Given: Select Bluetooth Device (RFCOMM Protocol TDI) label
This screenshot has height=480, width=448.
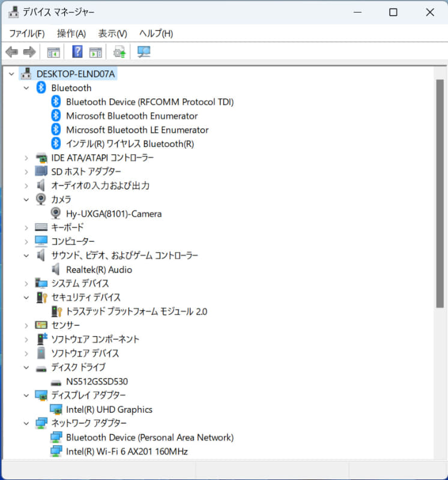Looking at the screenshot, I should (150, 101).
